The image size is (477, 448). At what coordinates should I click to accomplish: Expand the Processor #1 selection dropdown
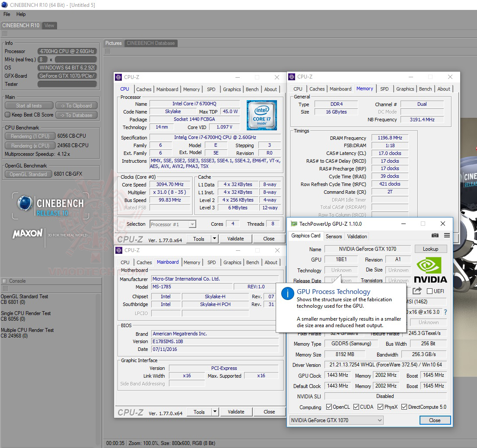pyautogui.click(x=192, y=224)
